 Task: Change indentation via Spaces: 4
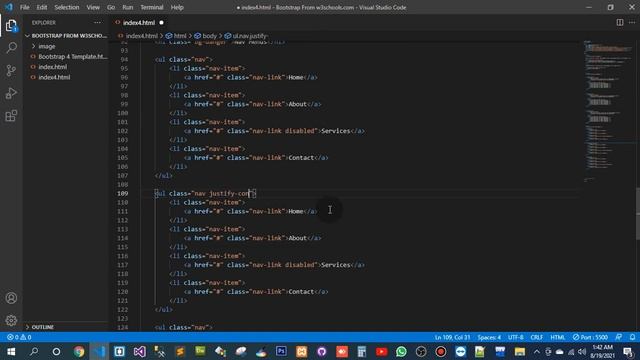pyautogui.click(x=489, y=337)
